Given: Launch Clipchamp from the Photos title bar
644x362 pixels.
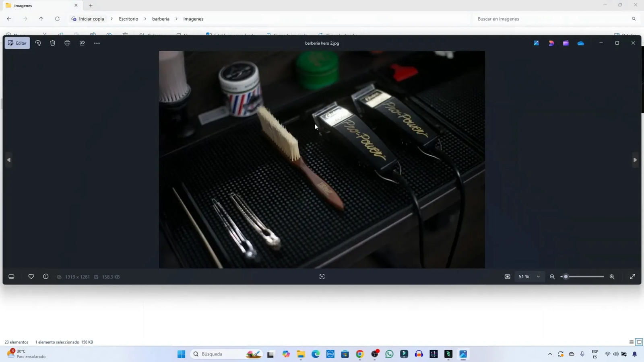Looking at the screenshot, I should 566,43.
